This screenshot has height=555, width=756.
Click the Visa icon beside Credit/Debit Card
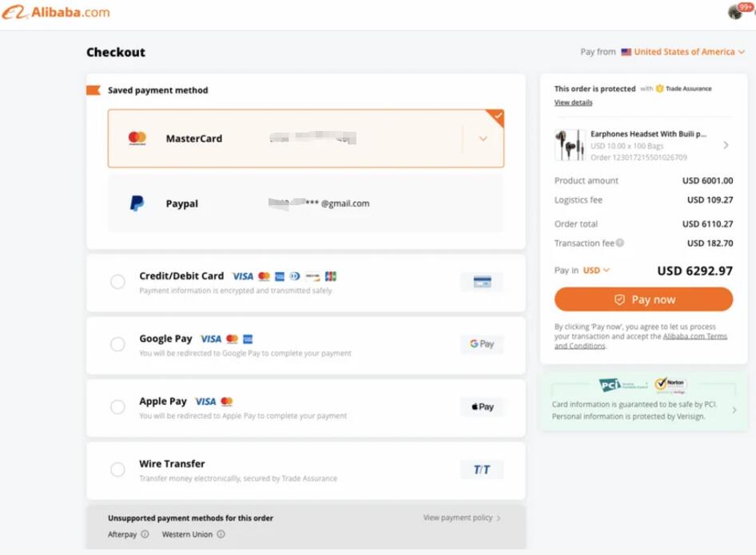(x=244, y=276)
